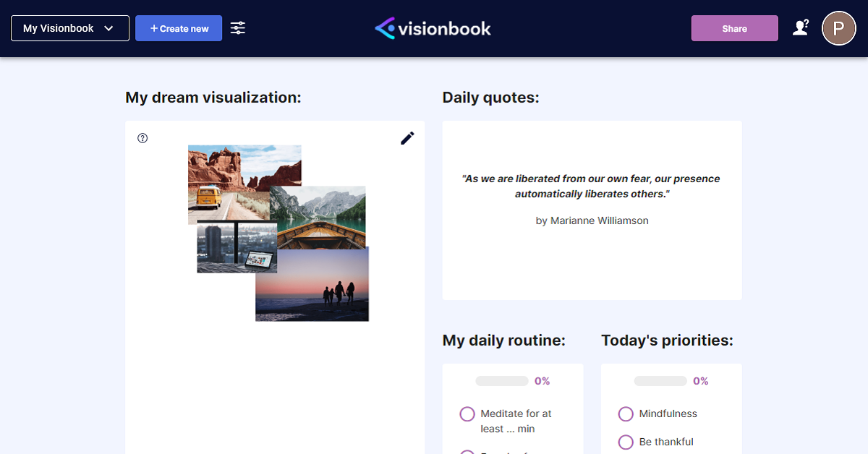Click the account help icon near Share

[x=801, y=27]
